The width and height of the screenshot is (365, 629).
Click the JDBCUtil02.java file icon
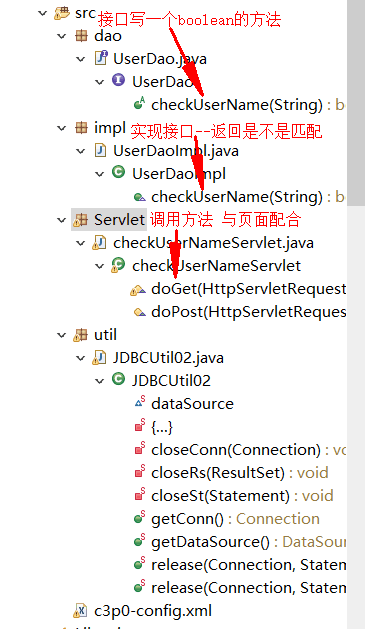pos(99,357)
